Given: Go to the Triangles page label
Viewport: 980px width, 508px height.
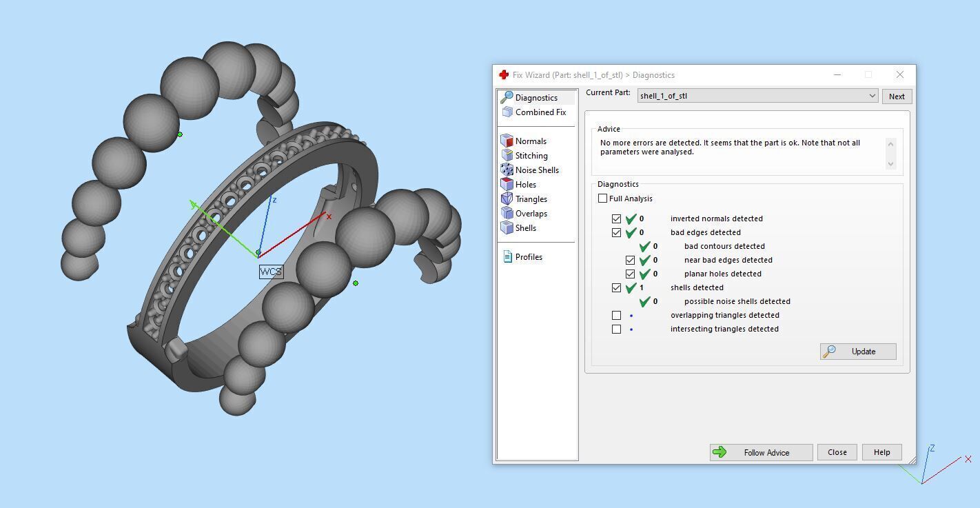Looking at the screenshot, I should pyautogui.click(x=531, y=199).
